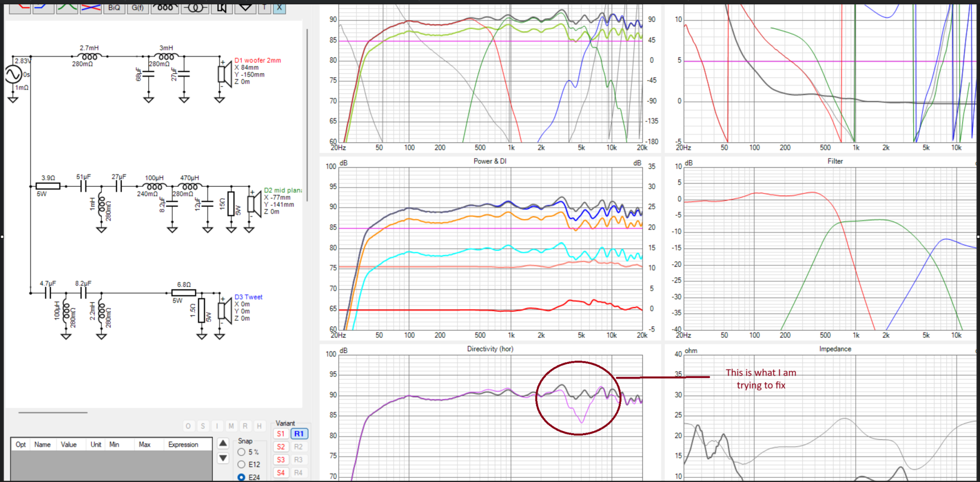Activate the R2 variant button
This screenshot has height=482, width=980.
(299, 447)
